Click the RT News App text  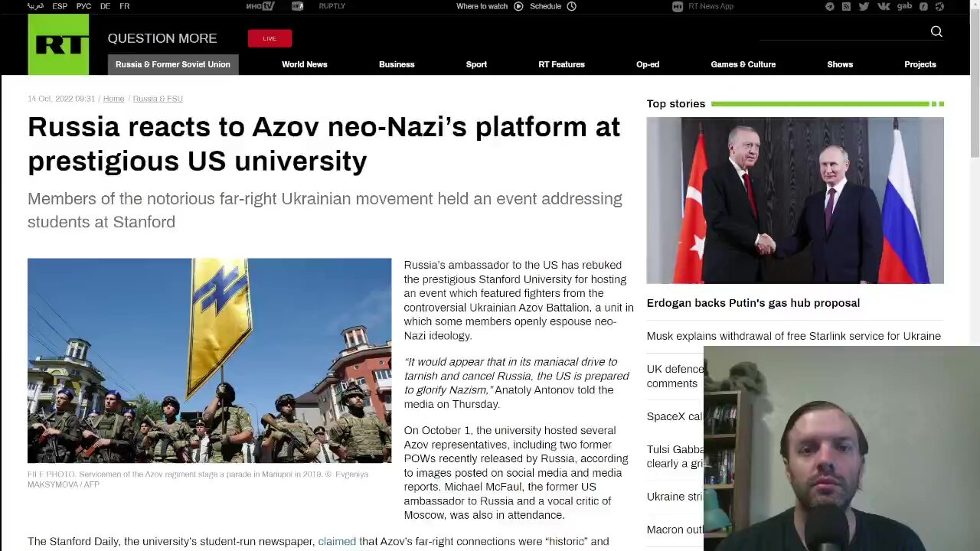(x=710, y=6)
